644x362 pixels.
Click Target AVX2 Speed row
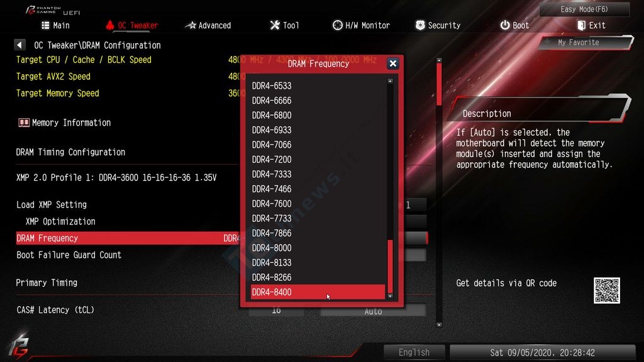point(53,76)
